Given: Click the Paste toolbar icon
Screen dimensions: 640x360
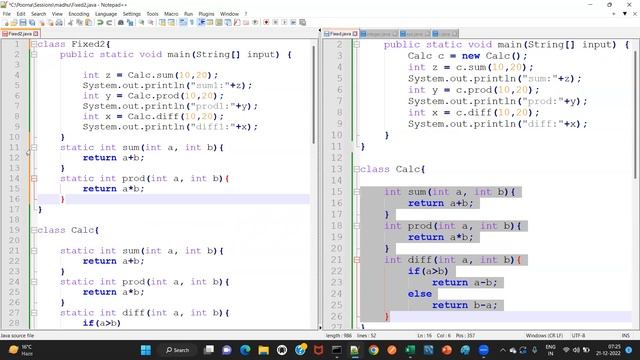Looking at the screenshot, I should (x=88, y=22).
